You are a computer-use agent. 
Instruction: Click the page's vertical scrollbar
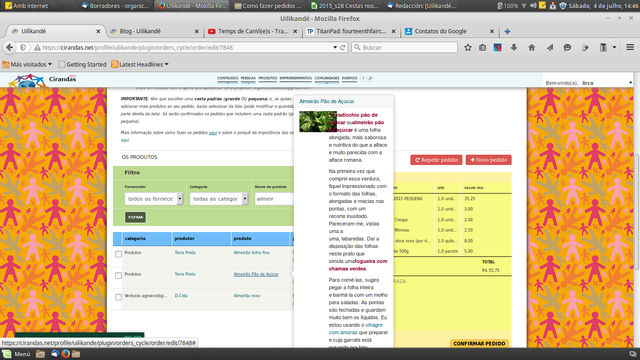tap(637, 211)
